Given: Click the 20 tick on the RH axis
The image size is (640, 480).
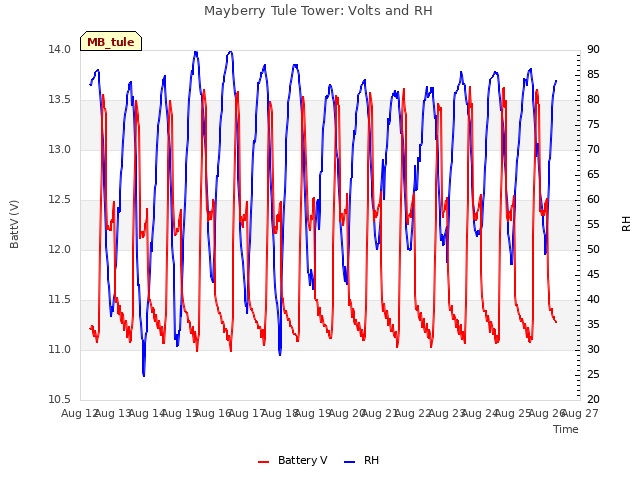Looking at the screenshot, I should coord(593,400).
